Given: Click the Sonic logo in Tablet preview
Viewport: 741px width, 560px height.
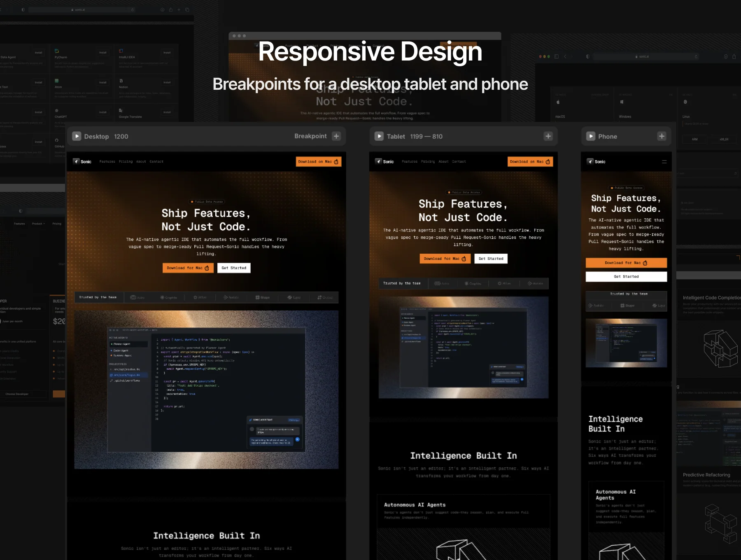Looking at the screenshot, I should click(x=384, y=161).
